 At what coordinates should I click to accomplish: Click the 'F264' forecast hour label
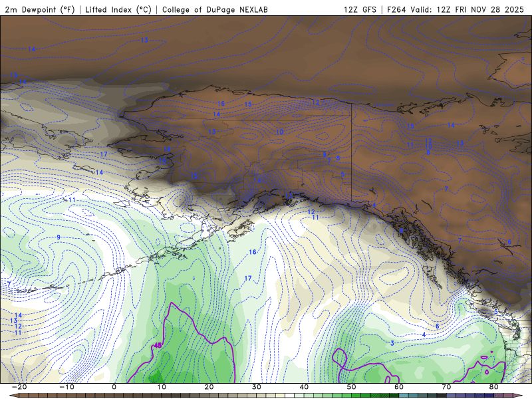click(396, 9)
